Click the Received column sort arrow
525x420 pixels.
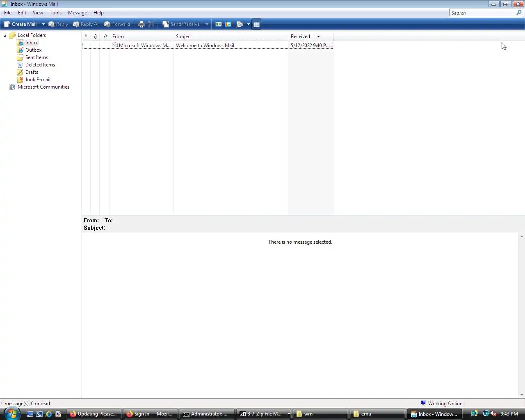click(318, 37)
